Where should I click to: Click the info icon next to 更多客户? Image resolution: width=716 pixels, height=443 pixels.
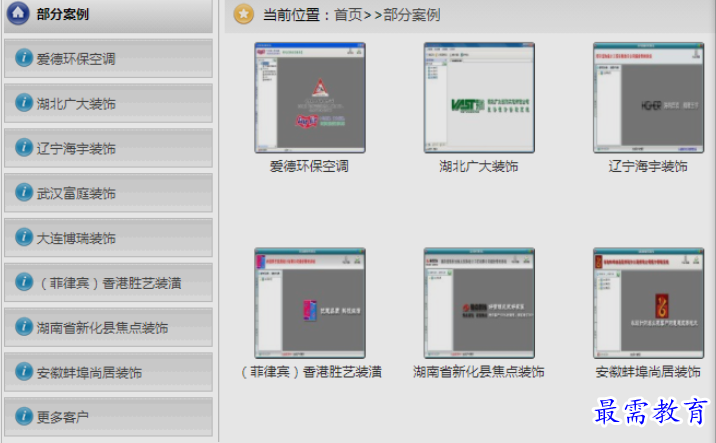click(x=24, y=416)
